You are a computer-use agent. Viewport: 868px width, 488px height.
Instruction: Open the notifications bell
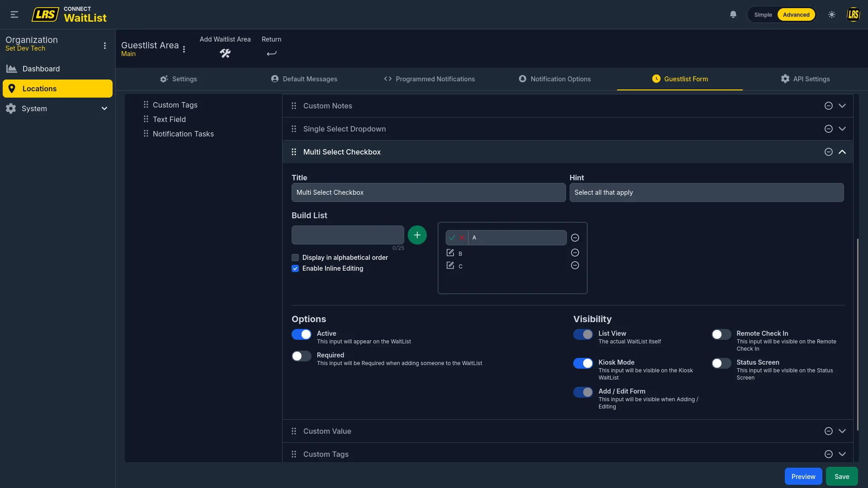pos(733,14)
